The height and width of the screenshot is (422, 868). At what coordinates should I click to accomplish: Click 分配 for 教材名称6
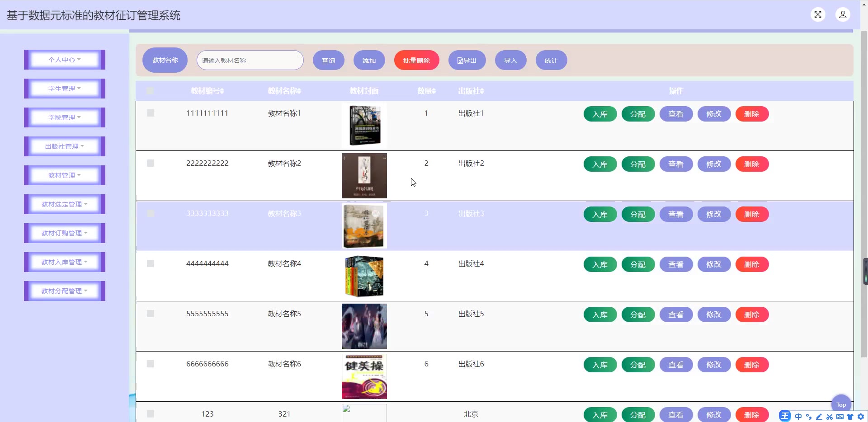[x=638, y=365]
